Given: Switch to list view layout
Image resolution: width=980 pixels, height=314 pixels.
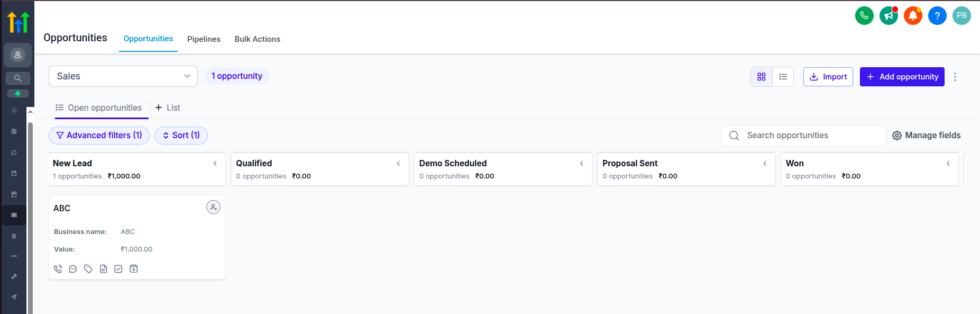Looking at the screenshot, I should [x=783, y=77].
